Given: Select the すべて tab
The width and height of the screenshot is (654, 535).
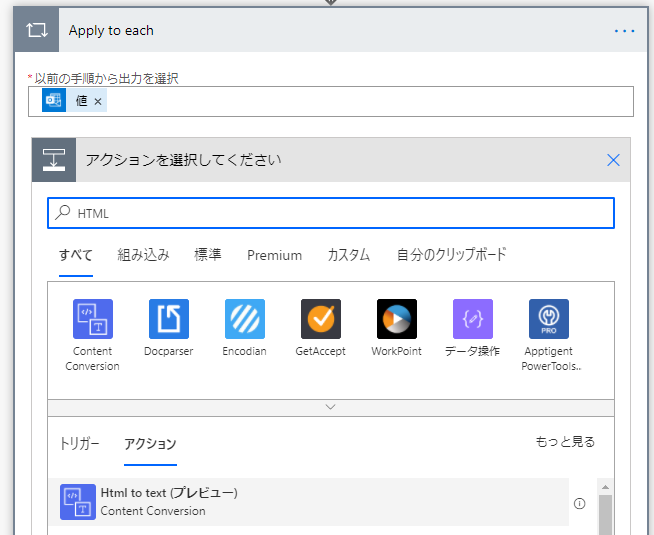Looking at the screenshot, I should pos(75,255).
